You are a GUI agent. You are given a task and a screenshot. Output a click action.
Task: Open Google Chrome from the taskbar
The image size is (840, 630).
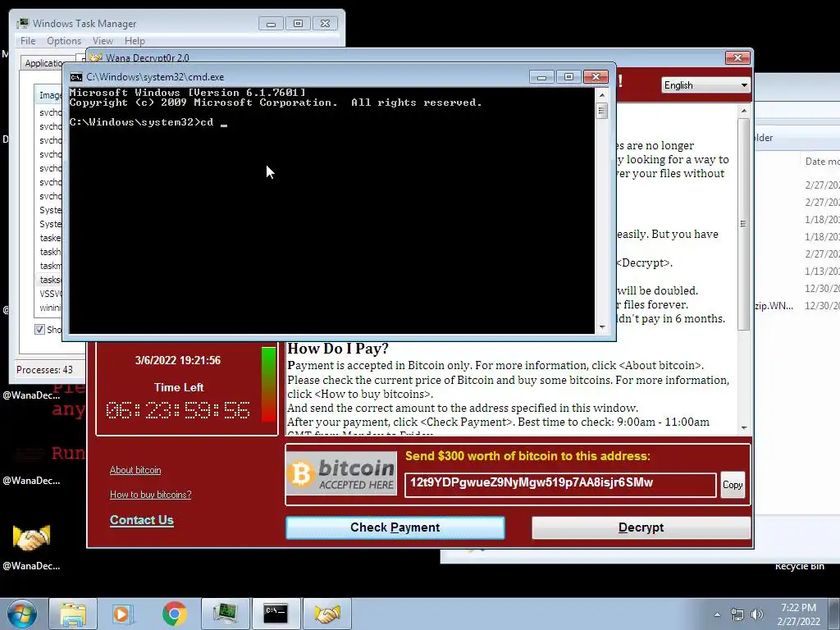point(174,614)
